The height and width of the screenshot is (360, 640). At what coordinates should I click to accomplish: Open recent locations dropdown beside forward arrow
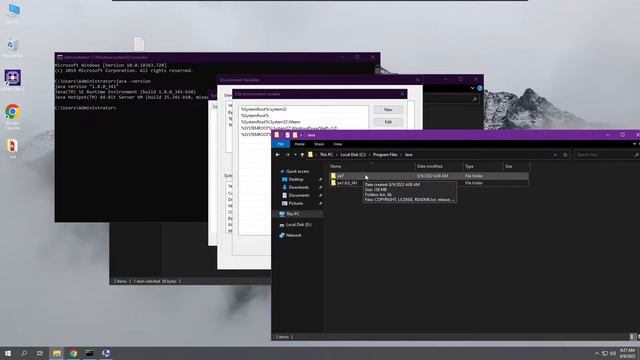(x=295, y=155)
